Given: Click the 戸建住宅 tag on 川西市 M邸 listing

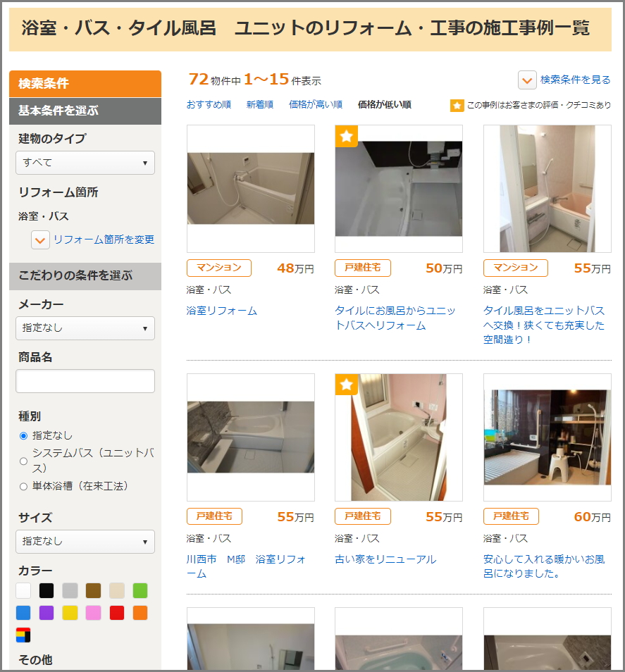Looking at the screenshot, I should point(214,516).
